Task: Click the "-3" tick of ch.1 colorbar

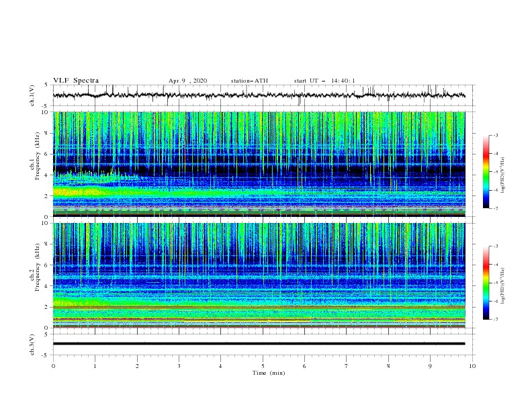Action: click(x=495, y=135)
